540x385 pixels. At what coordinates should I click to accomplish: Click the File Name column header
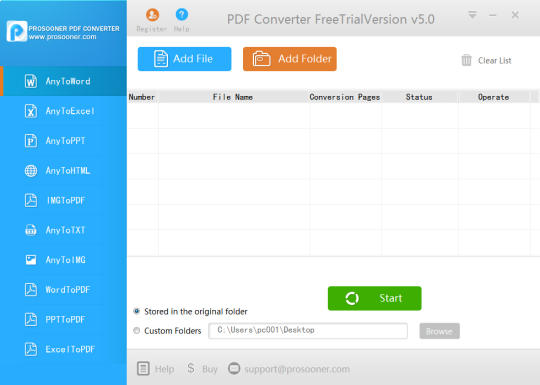[233, 97]
